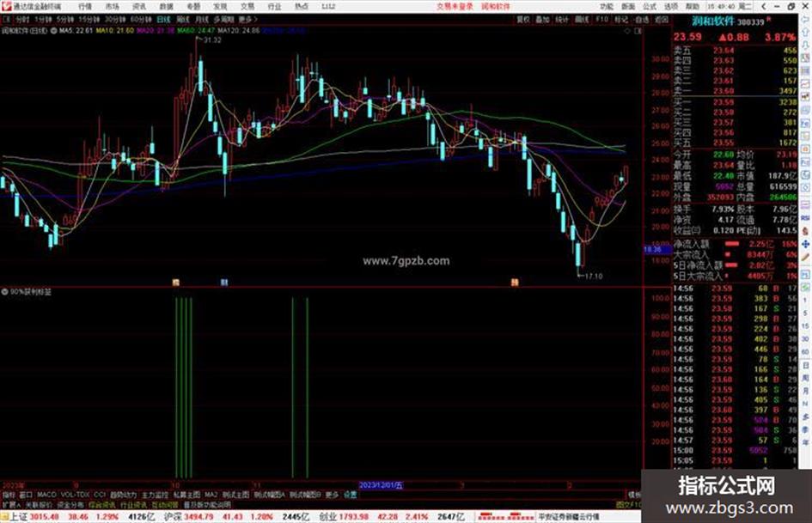Open the 综合资讯 tab
Viewport: 812px width, 523px height.
pos(102,505)
